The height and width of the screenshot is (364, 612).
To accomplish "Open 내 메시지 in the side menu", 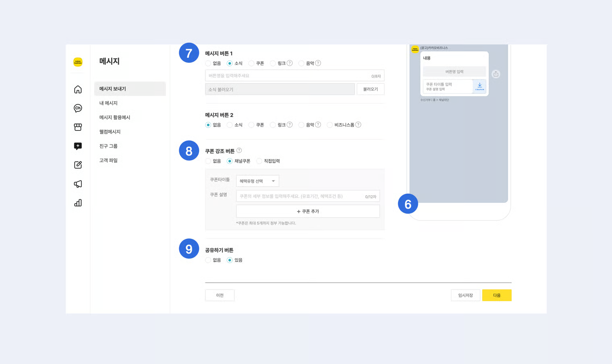I will pos(108,103).
